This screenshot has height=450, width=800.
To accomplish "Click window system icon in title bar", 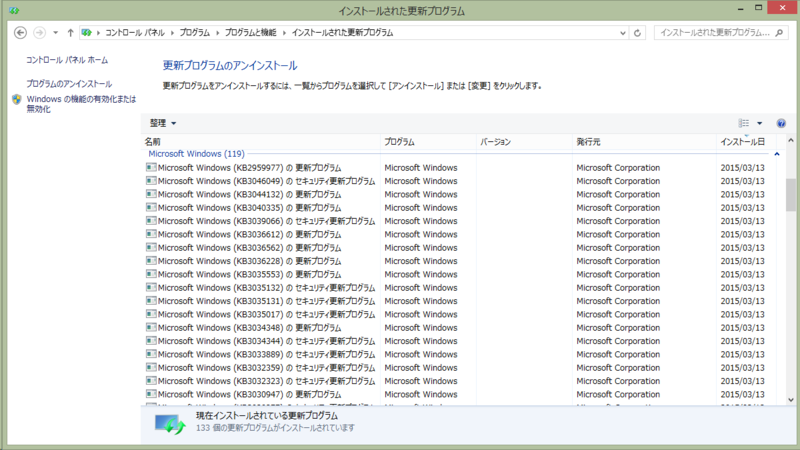I will (x=14, y=10).
